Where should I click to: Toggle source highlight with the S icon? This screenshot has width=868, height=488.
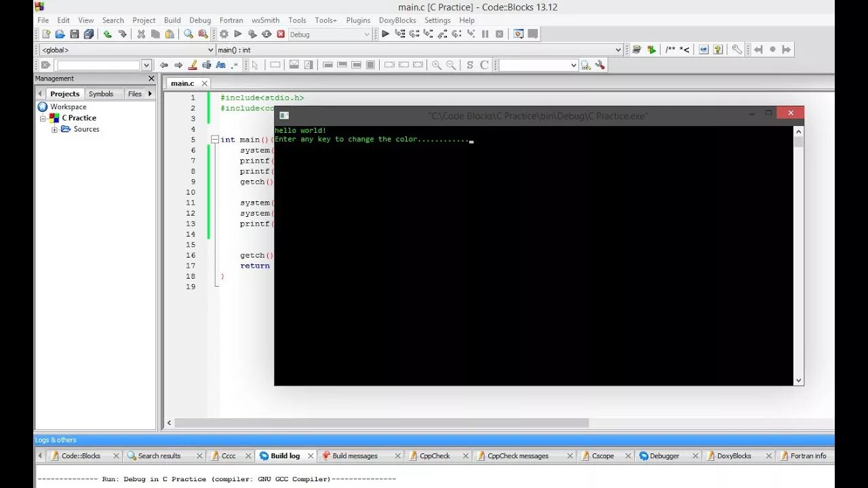click(470, 65)
